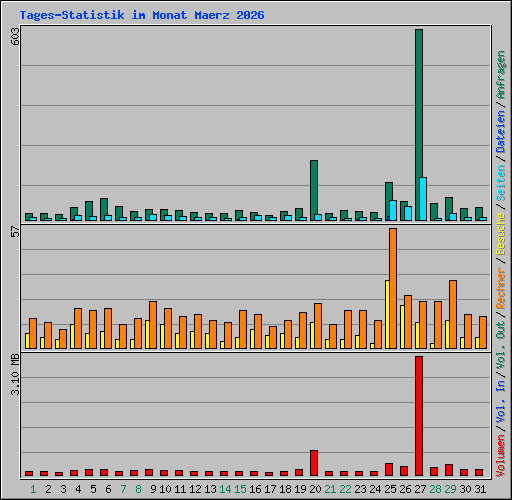Click the Anfragen legend text on the right
This screenshot has height=500, width=512.
(x=501, y=74)
